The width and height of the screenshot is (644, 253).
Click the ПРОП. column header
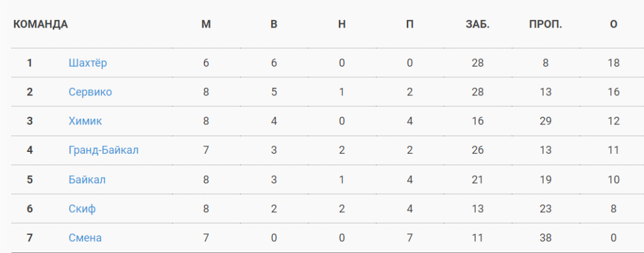(545, 24)
